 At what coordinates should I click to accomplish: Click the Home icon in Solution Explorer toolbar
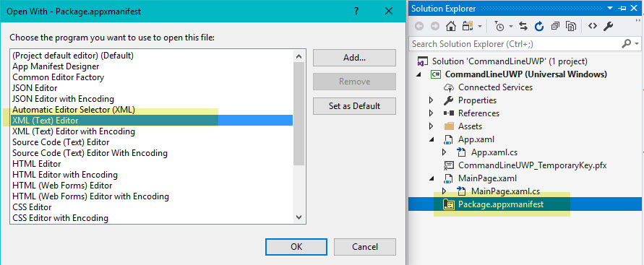click(450, 26)
